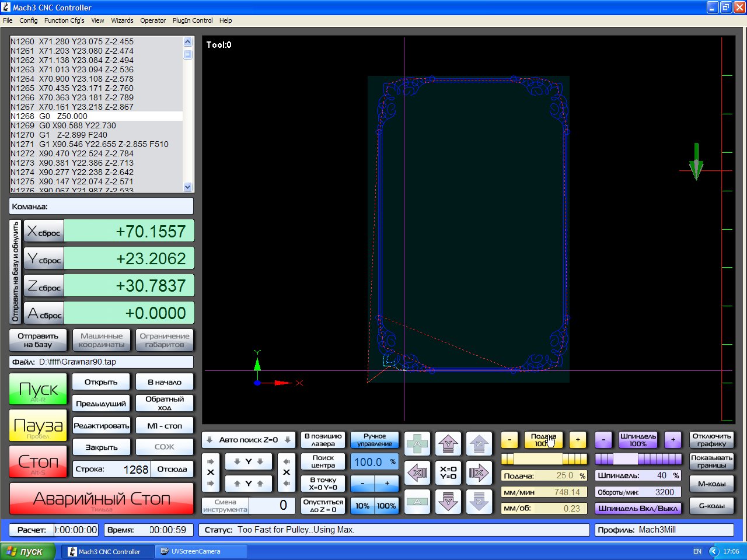Screen dimensions: 747x560
Task: Open the Operator menu
Action: pyautogui.click(x=153, y=20)
